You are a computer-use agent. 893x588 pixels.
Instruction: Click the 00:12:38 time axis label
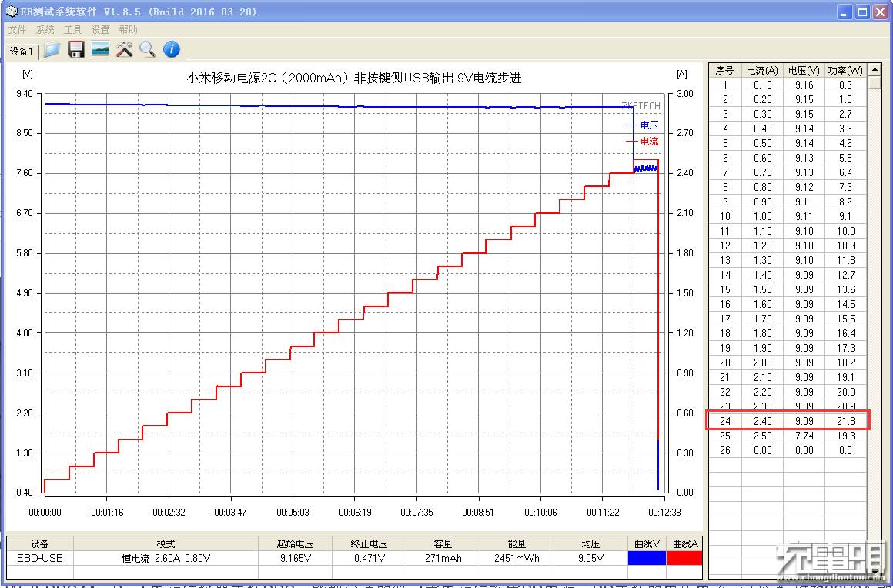coord(665,513)
